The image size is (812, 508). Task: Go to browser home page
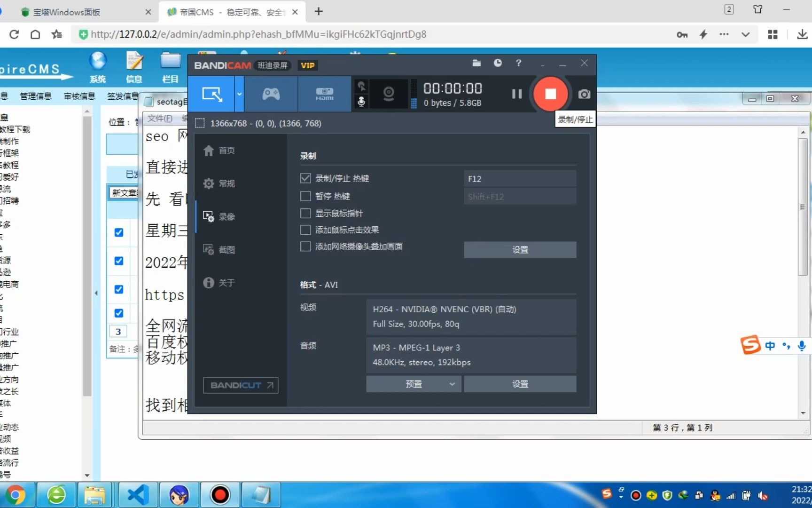point(35,34)
